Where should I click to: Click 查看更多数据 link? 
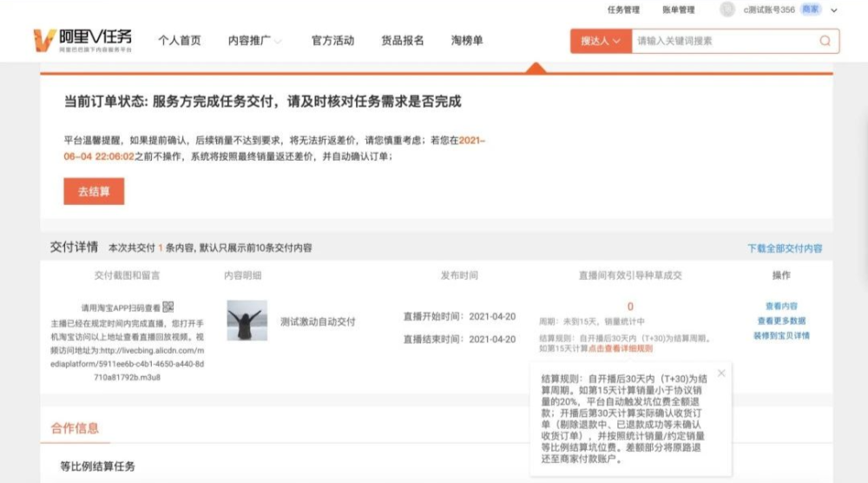[781, 321]
